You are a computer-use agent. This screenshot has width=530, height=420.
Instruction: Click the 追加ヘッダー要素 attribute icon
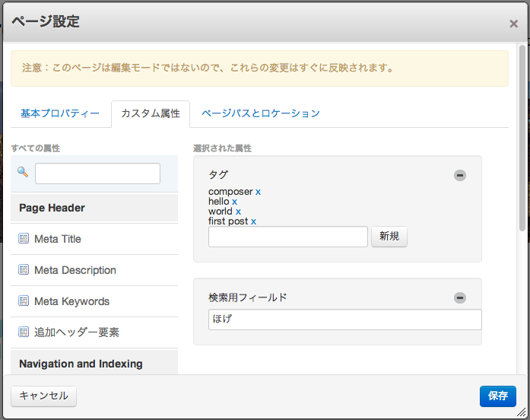(24, 332)
